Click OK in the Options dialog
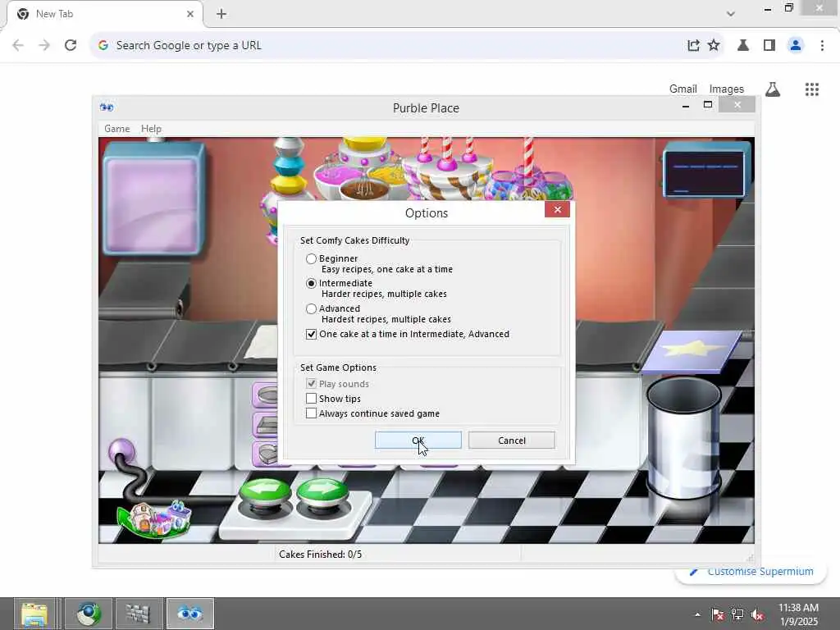This screenshot has width=840, height=630. [418, 441]
